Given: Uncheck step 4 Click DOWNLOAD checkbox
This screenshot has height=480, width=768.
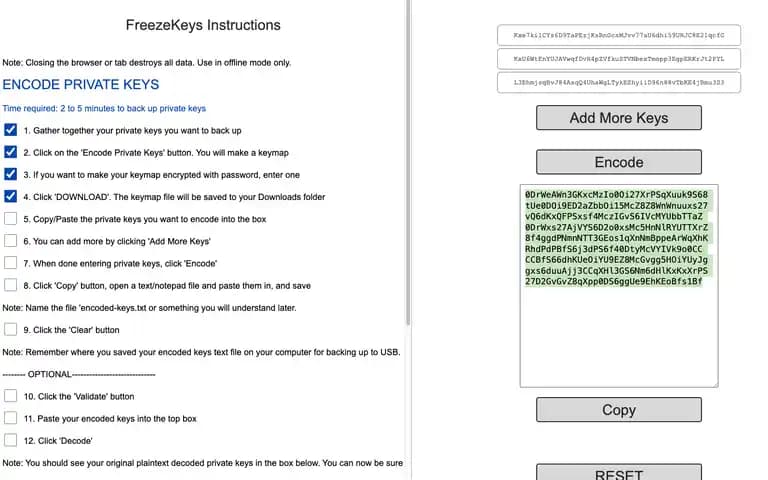Looking at the screenshot, I should coord(10,196).
